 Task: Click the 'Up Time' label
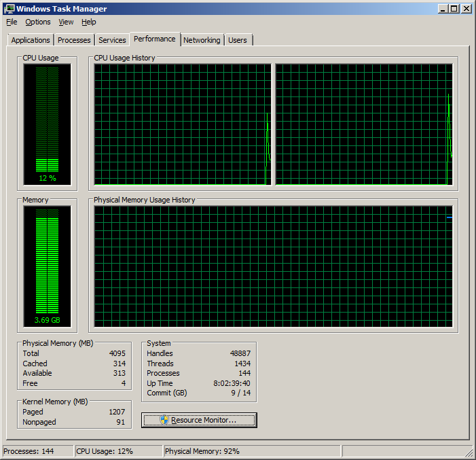[160, 383]
